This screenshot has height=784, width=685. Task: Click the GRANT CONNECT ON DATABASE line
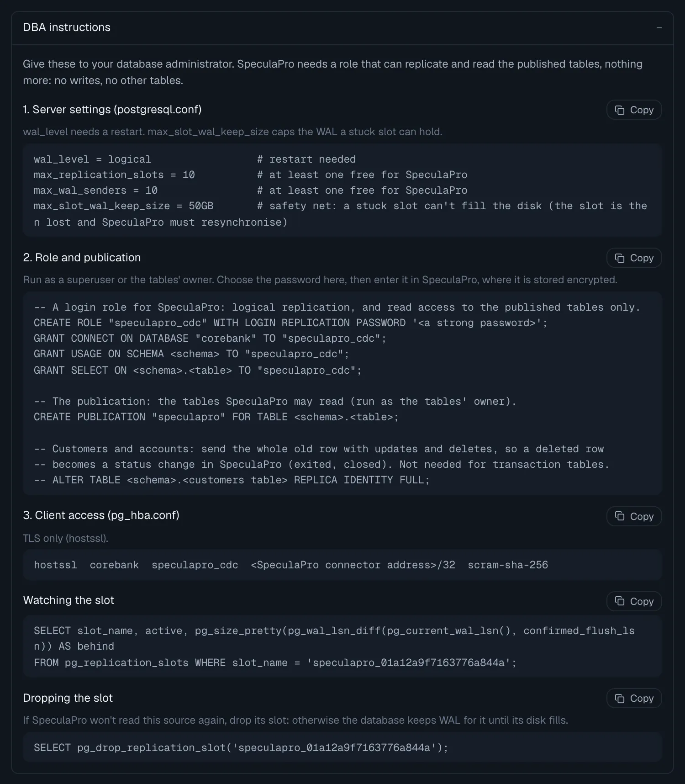point(210,339)
